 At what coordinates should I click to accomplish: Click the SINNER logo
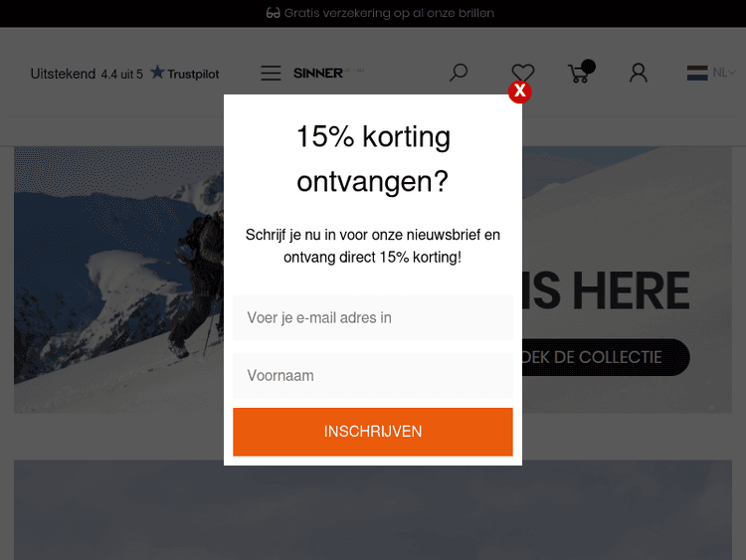[x=318, y=74]
